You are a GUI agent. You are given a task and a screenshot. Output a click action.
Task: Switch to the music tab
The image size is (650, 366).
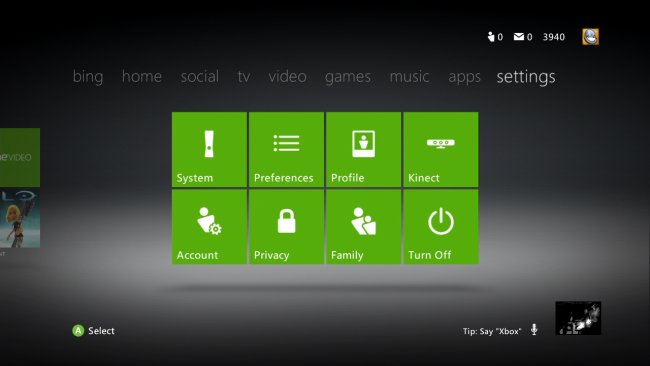[x=410, y=76]
